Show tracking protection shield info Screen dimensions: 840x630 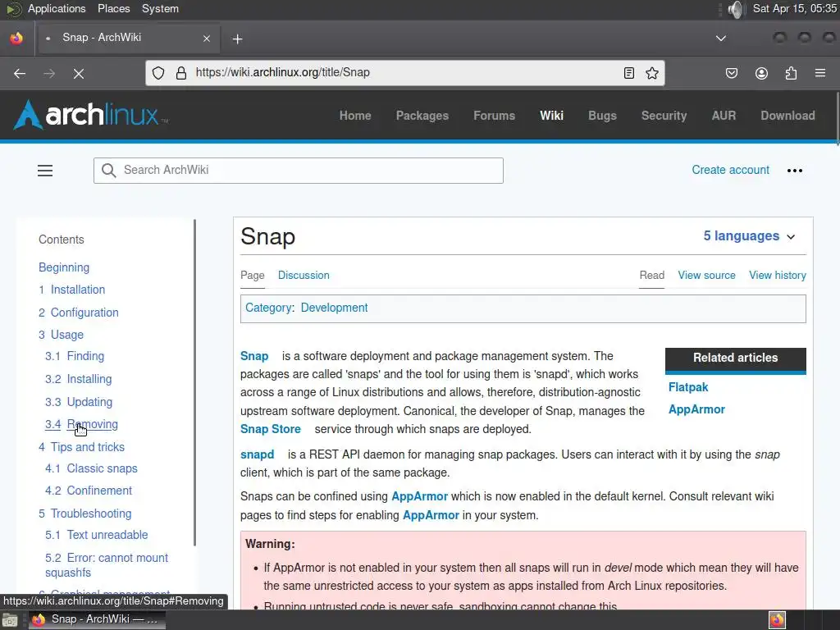click(x=158, y=73)
